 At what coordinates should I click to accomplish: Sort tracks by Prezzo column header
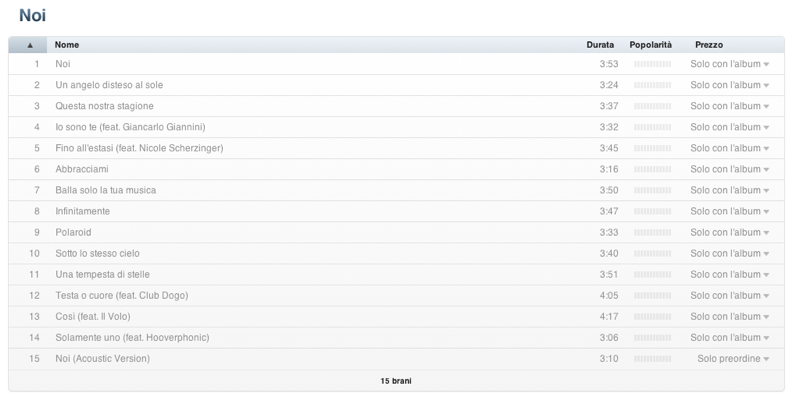pos(709,45)
